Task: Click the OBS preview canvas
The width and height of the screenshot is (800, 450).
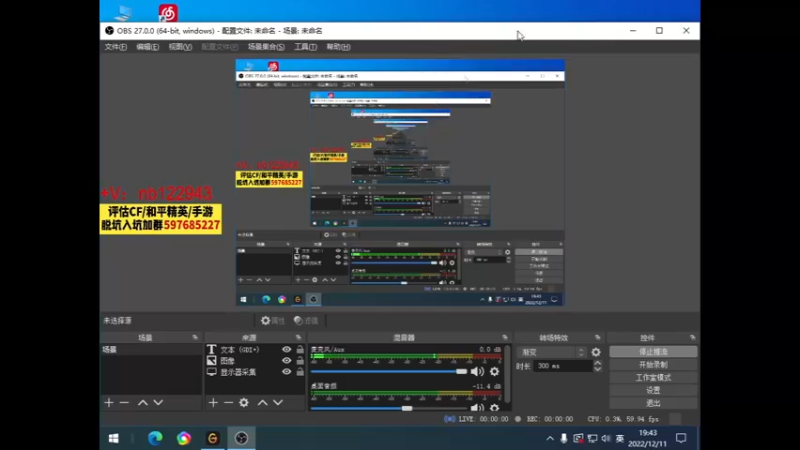Action: (400, 183)
